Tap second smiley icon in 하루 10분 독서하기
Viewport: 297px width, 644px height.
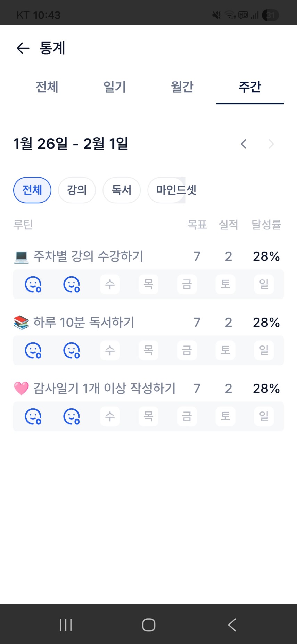pos(72,350)
